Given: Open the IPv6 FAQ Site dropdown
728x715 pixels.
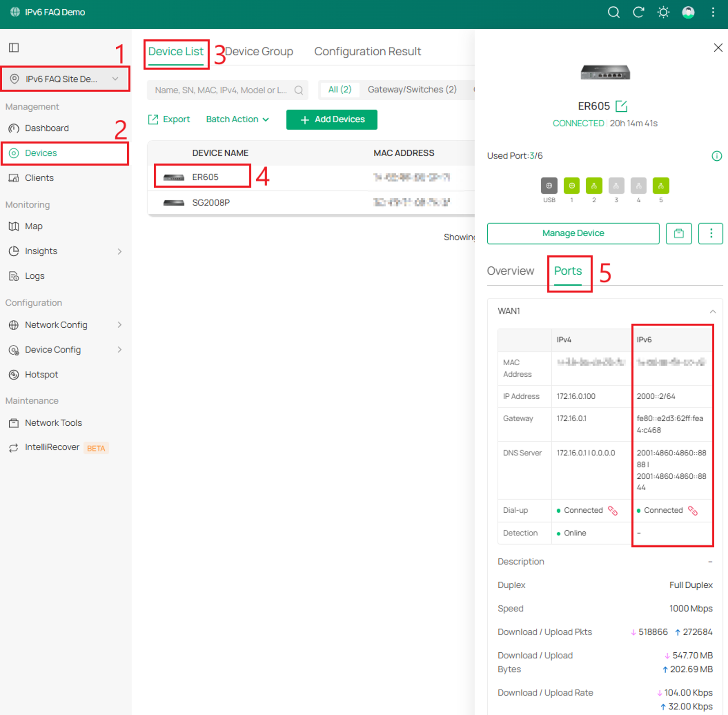Looking at the screenshot, I should click(65, 79).
